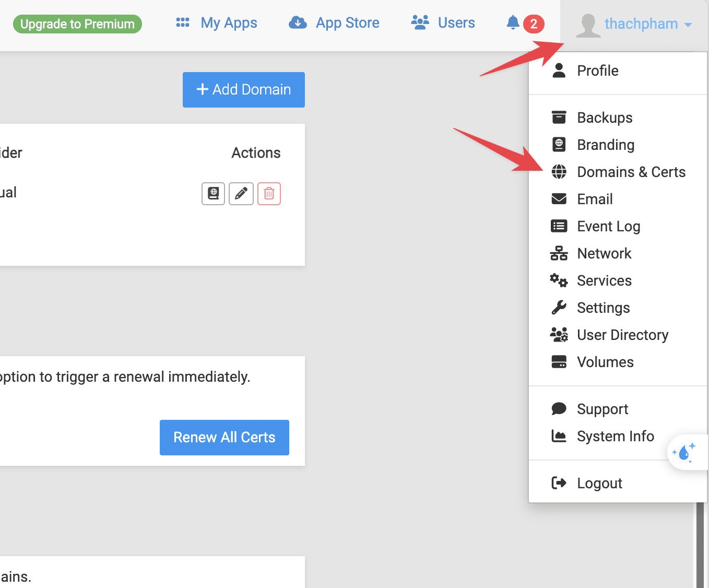Select Domains & Certs from the menu
The image size is (709, 588).
(631, 172)
